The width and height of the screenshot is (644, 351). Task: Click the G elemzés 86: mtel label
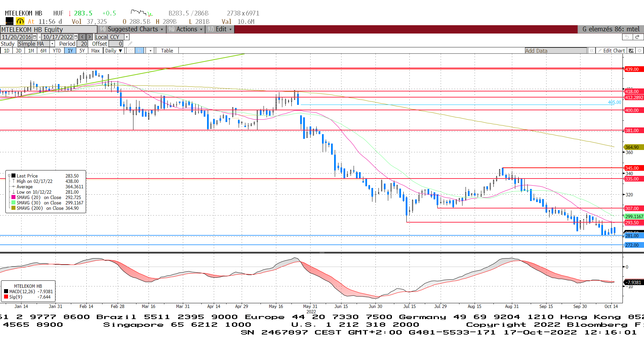tap(611, 29)
